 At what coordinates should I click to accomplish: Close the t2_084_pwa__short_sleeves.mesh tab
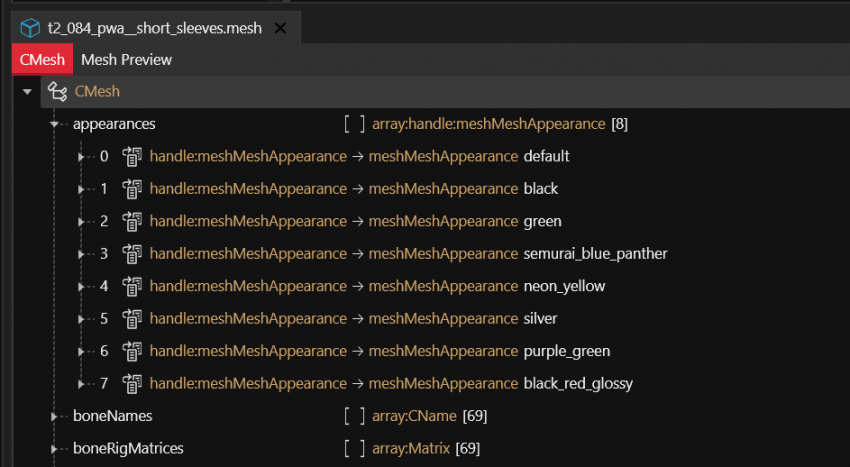click(280, 28)
